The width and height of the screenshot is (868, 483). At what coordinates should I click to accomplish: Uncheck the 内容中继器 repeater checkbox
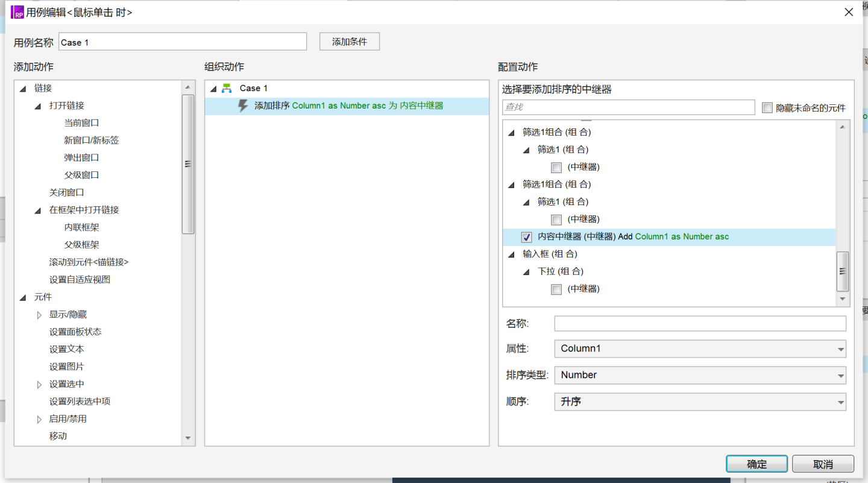(526, 237)
